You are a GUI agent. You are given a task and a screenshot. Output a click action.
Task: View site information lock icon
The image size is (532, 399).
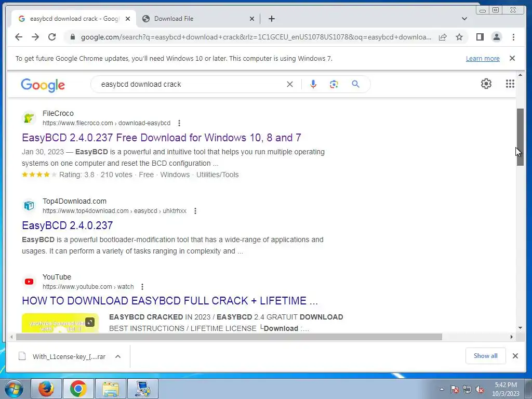click(73, 37)
